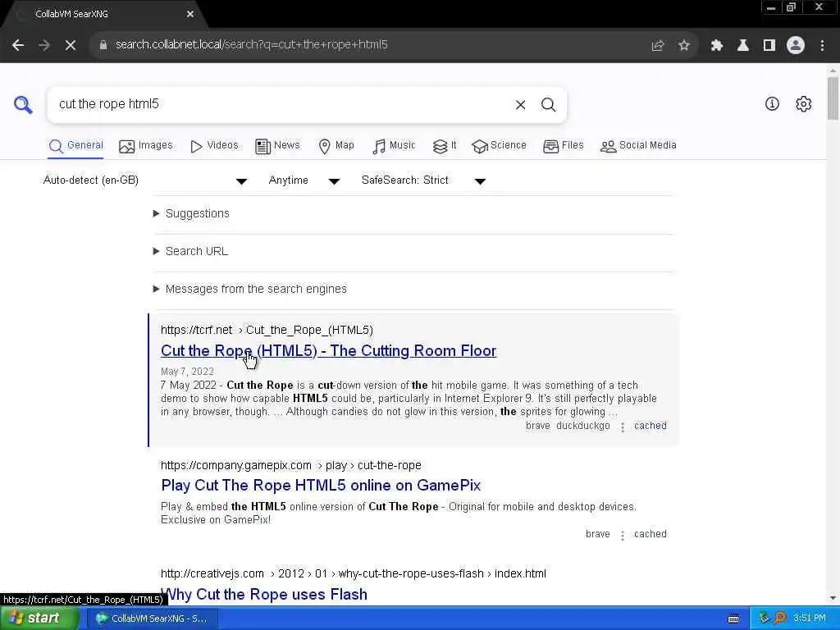
Task: Switch to the News search tab
Action: (277, 146)
